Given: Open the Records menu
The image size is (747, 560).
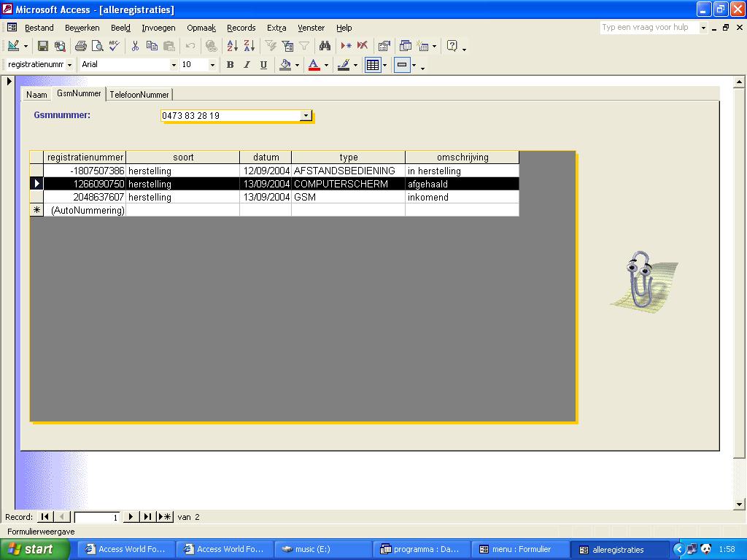Looking at the screenshot, I should point(241,28).
